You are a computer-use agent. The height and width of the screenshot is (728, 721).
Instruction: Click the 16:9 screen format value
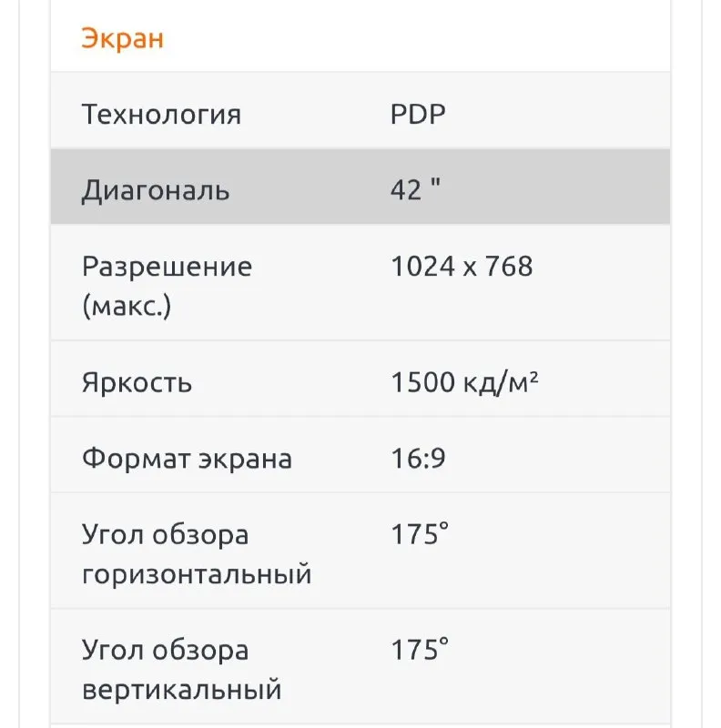(418, 459)
